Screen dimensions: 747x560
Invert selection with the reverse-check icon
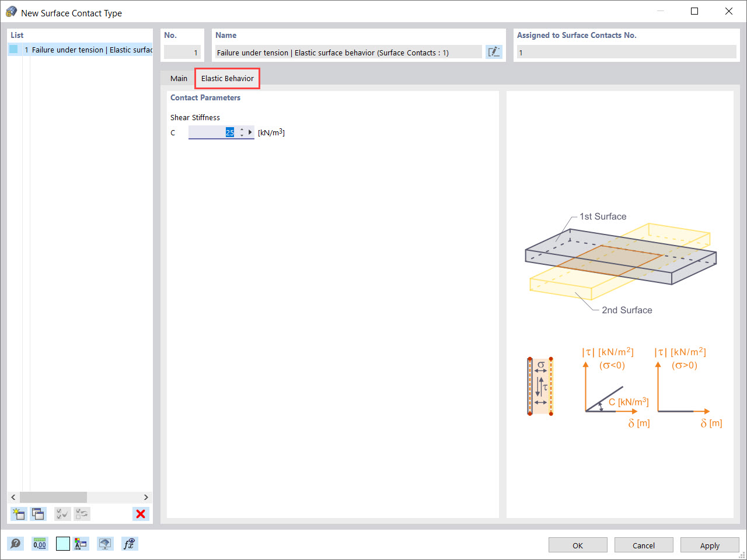pyautogui.click(x=81, y=514)
